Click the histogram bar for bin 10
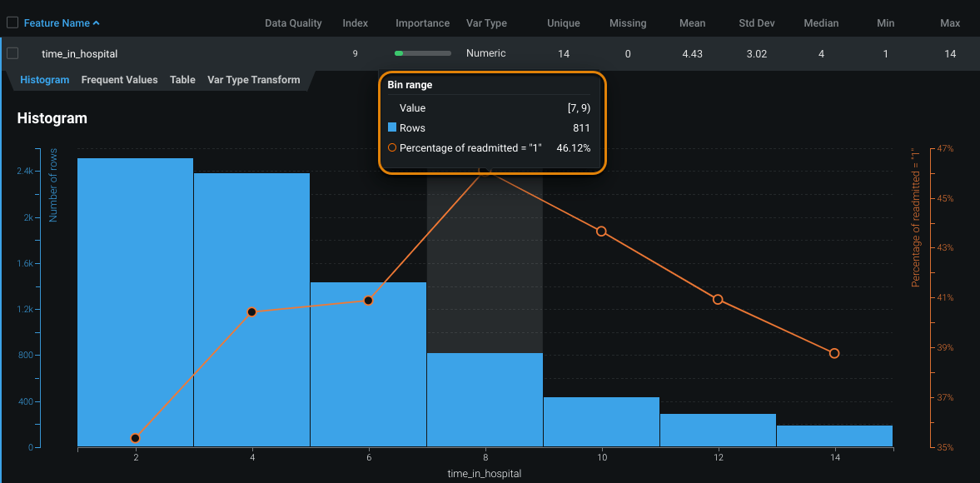 pyautogui.click(x=601, y=421)
